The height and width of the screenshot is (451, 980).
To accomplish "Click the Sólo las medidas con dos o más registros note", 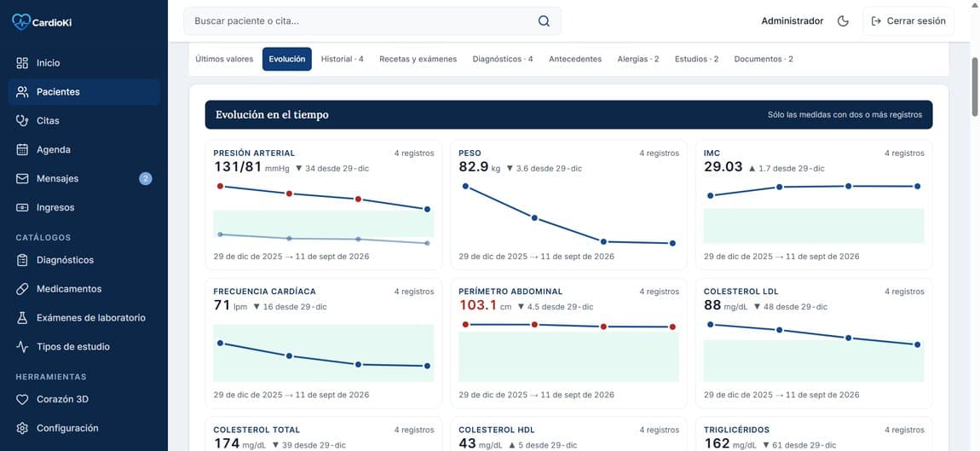I will point(845,115).
